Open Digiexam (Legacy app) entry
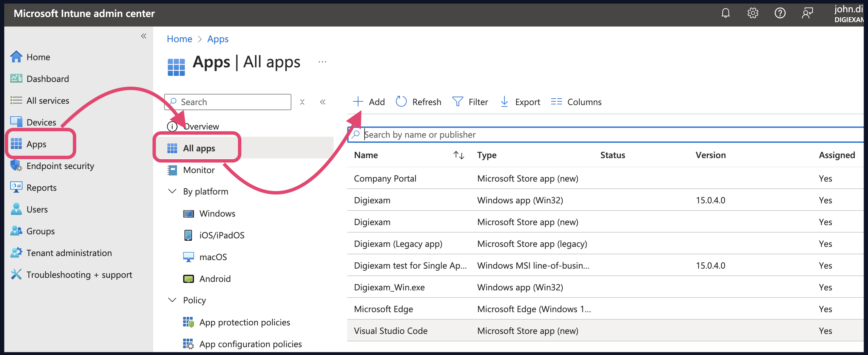 (398, 244)
